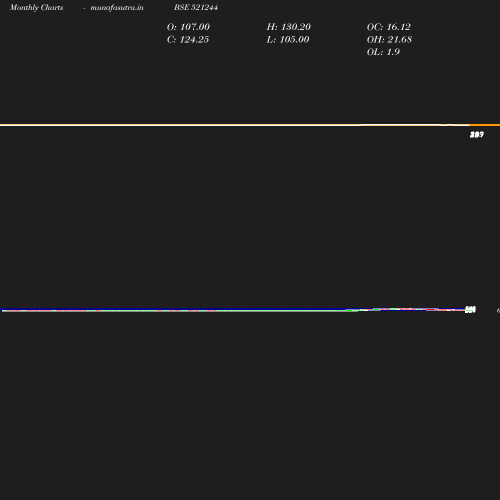This screenshot has height=500, width=500.
Task: Click the overlapping white label under orange line
Action: [x=477, y=134]
